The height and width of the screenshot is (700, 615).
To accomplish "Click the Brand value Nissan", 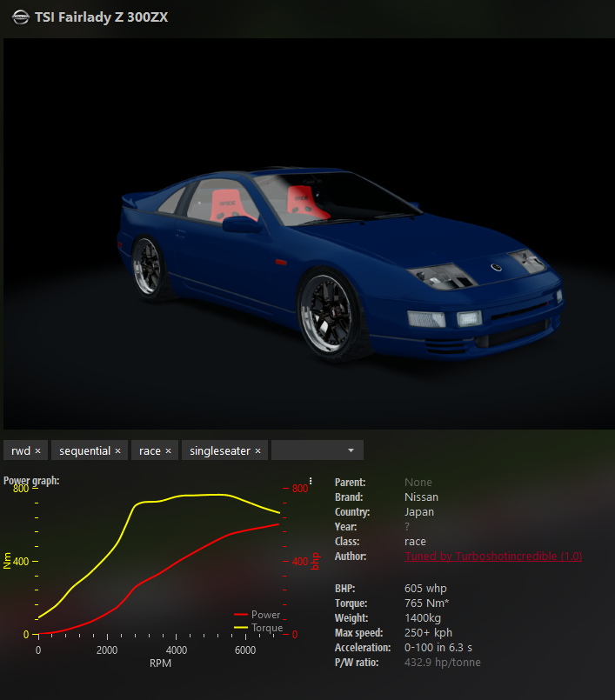I will tap(421, 497).
